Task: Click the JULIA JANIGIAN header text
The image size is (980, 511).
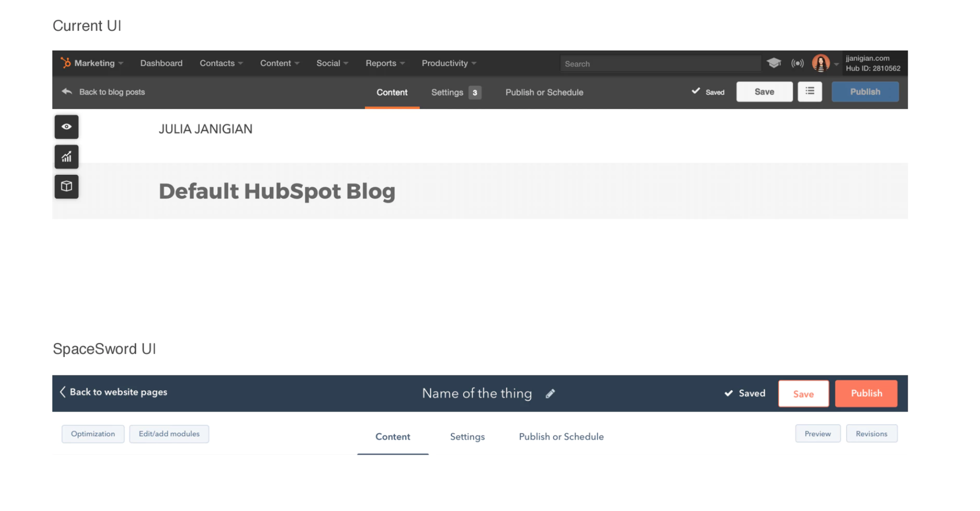Action: click(205, 129)
